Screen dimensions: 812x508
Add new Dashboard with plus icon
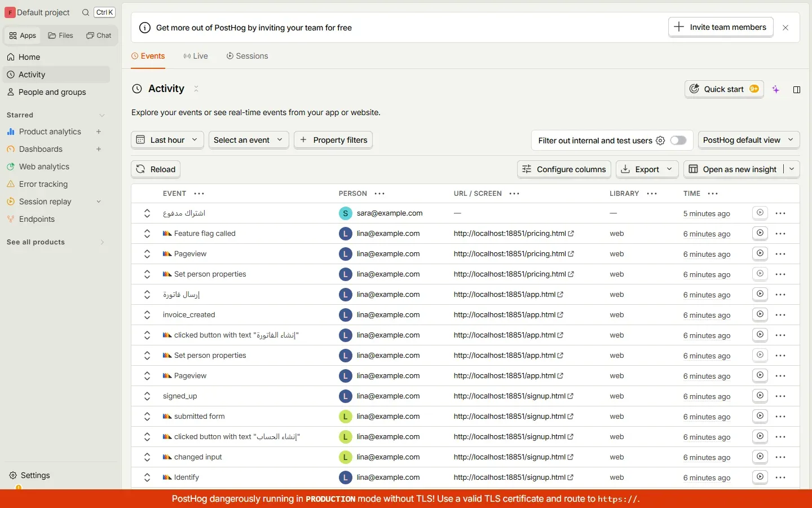[x=99, y=149]
